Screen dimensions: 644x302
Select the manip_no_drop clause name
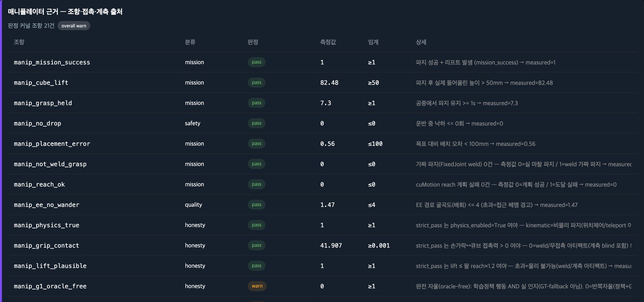pyautogui.click(x=37, y=123)
